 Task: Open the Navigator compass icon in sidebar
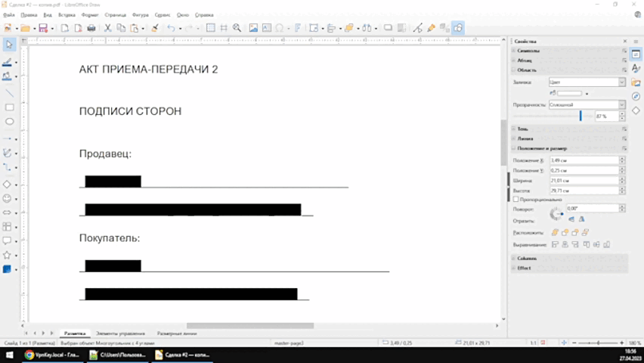click(x=636, y=96)
